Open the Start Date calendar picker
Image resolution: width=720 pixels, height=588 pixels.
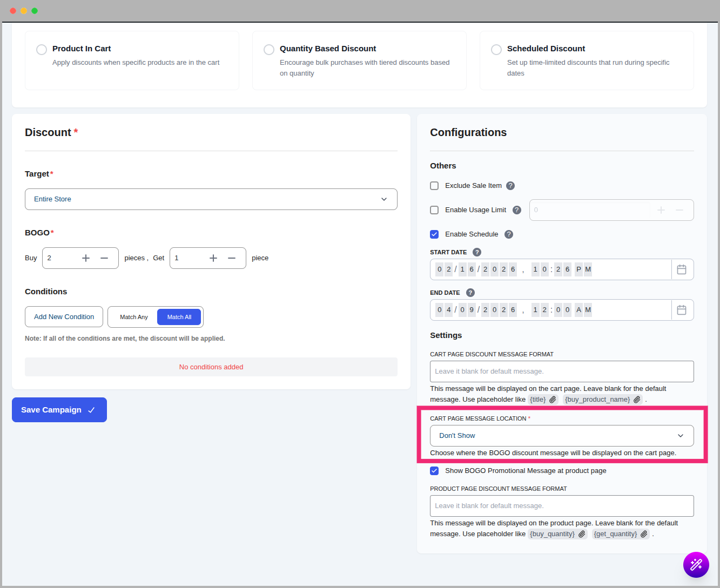coord(682,269)
